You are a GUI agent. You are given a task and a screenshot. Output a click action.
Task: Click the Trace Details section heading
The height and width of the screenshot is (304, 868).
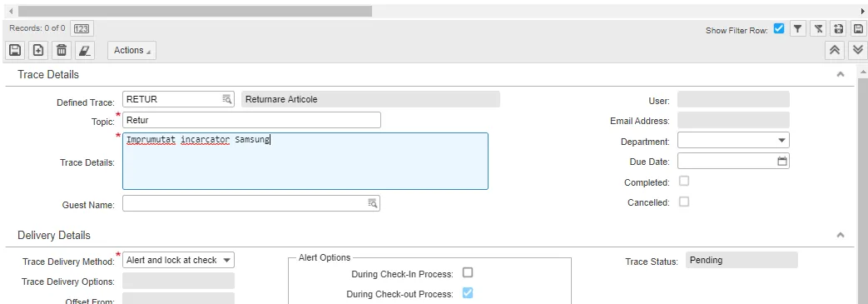[x=48, y=74]
